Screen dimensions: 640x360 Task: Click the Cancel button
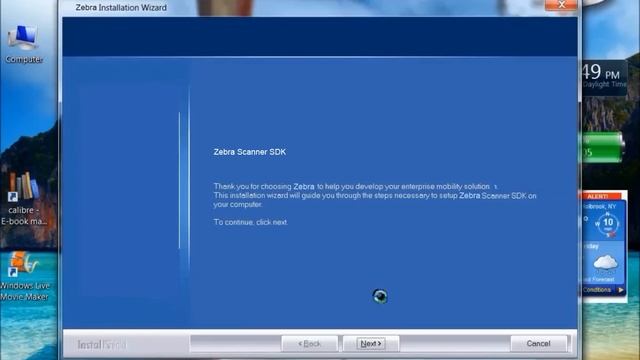[538, 344]
